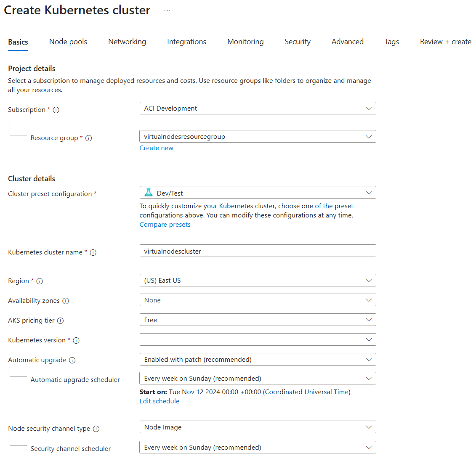Click the AKS pricing tier info icon
This screenshot has width=476, height=461.
pyautogui.click(x=60, y=321)
